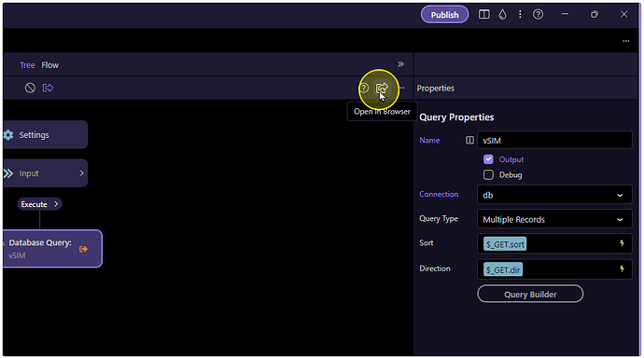Click the lightning bolt in the Direction field
Screen dimensions: 644x358
pyautogui.click(x=622, y=269)
